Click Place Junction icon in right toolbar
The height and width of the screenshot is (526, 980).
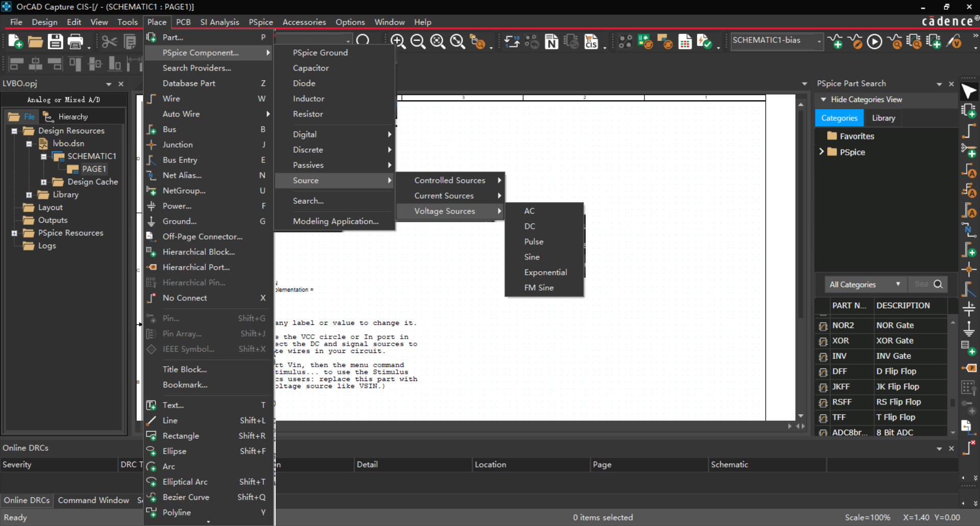point(969,270)
